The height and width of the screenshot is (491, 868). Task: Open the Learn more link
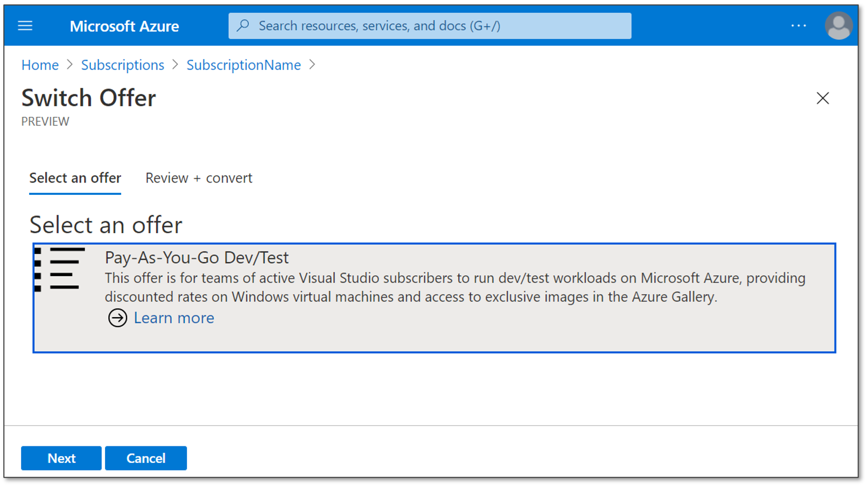[x=174, y=318]
